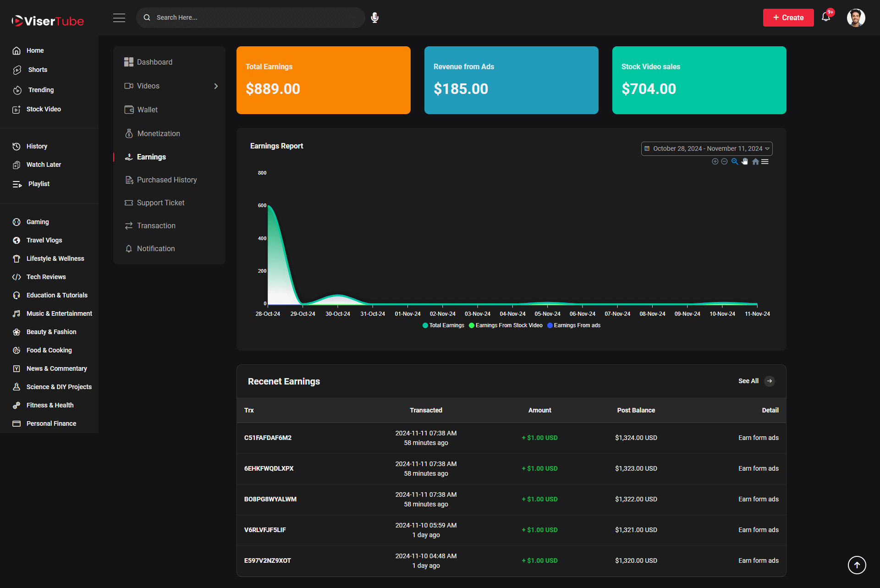Expand the Videos submenu chevron
880x588 pixels.
216,86
